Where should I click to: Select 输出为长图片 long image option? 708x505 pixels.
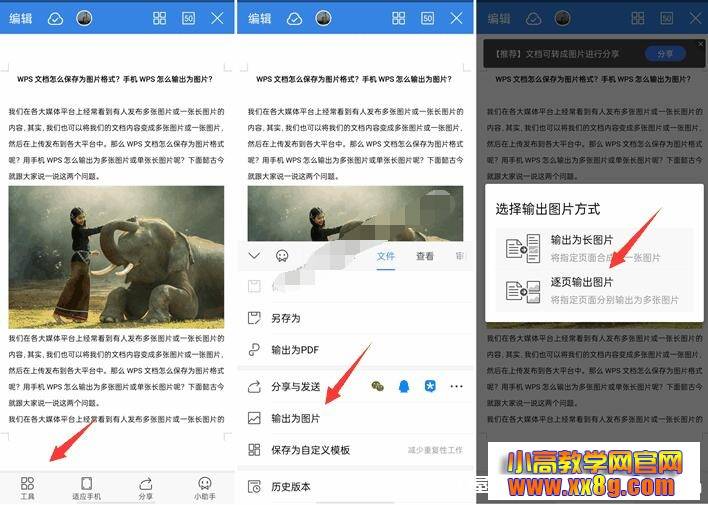pyautogui.click(x=594, y=248)
